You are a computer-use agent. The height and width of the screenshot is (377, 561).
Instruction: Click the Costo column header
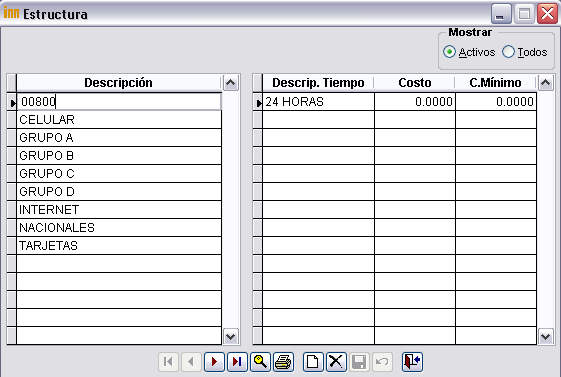click(415, 83)
